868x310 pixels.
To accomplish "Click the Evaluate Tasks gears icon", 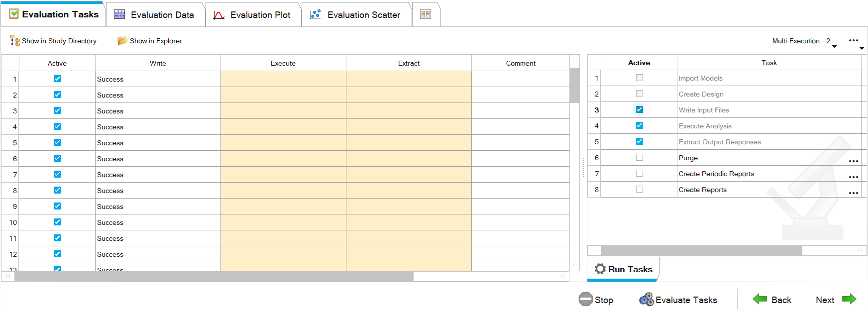I will point(646,300).
